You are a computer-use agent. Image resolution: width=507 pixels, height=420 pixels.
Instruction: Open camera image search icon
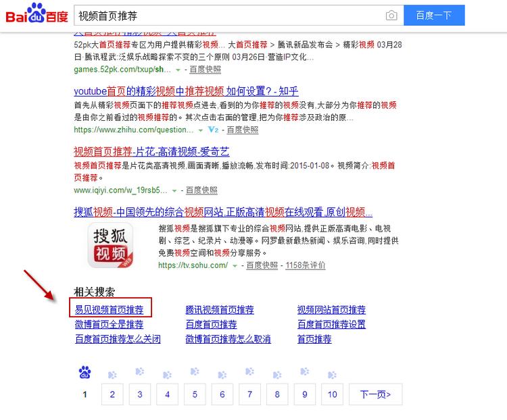point(391,15)
